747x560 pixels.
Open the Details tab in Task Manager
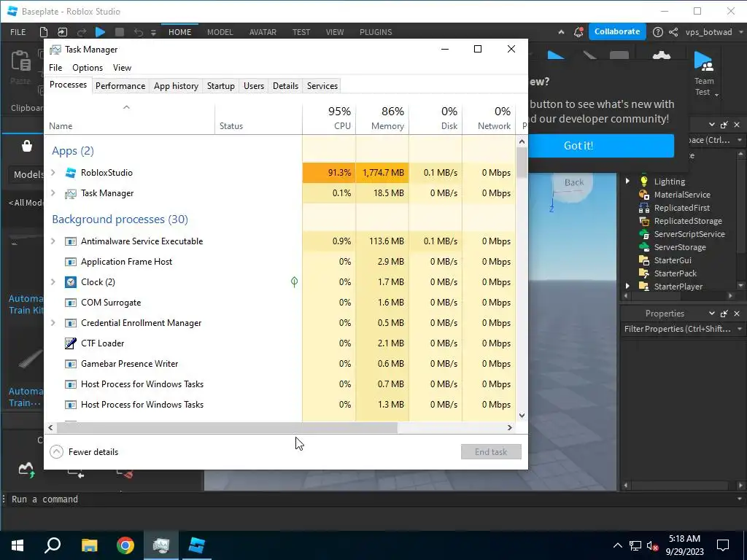(285, 86)
